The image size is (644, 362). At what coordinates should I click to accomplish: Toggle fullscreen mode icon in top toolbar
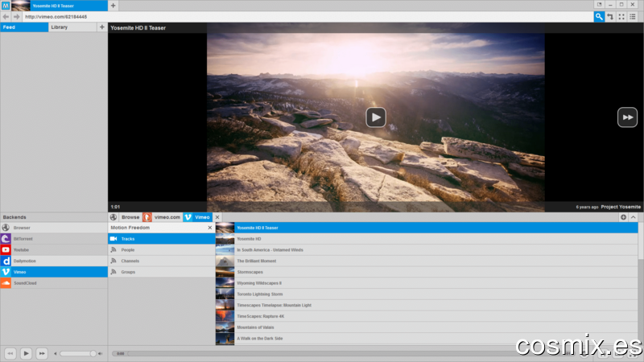click(621, 16)
